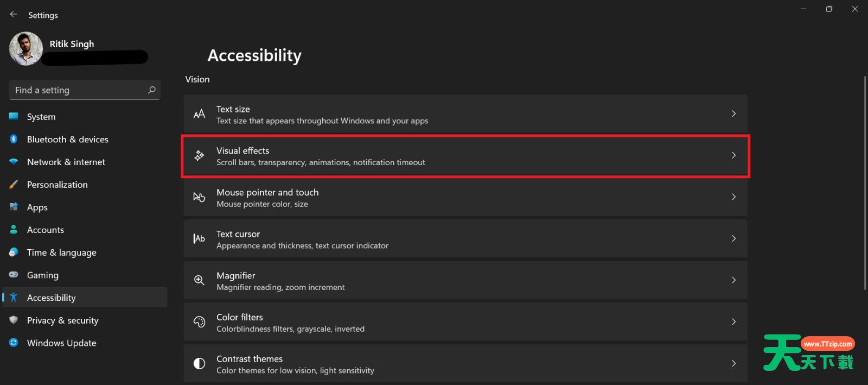
Task: Go to Personalization in sidebar
Action: (x=57, y=185)
